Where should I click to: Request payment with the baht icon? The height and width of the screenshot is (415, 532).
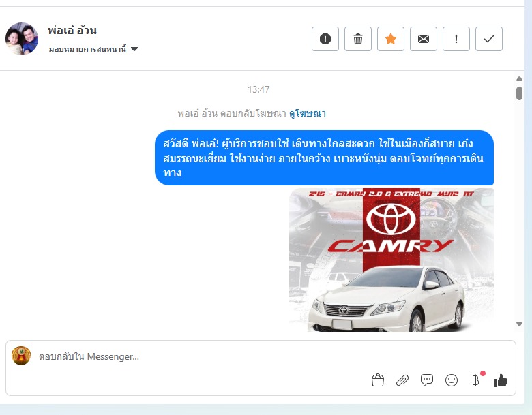coord(475,380)
